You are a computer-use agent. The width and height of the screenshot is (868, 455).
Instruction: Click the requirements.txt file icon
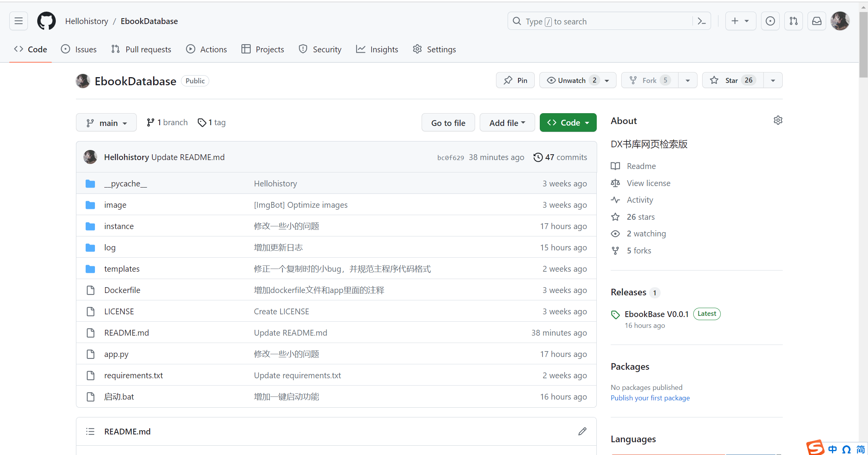pos(90,375)
